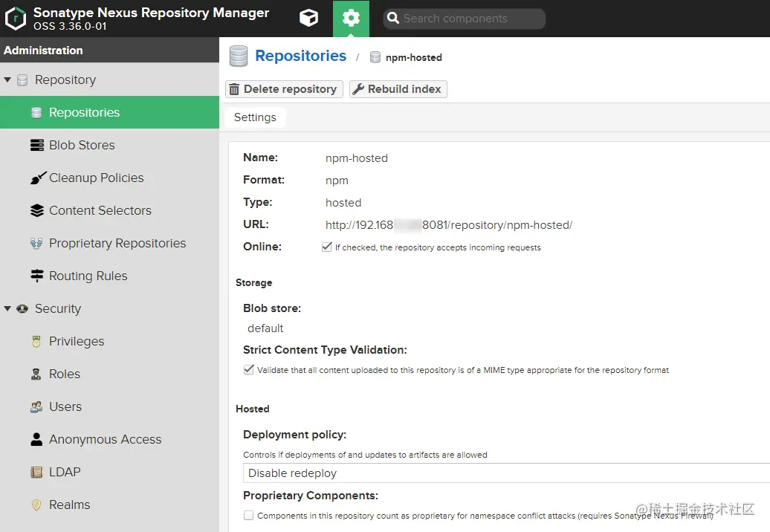This screenshot has height=532, width=770.
Task: Open the Administration gear icon in header
Action: pyautogui.click(x=351, y=19)
